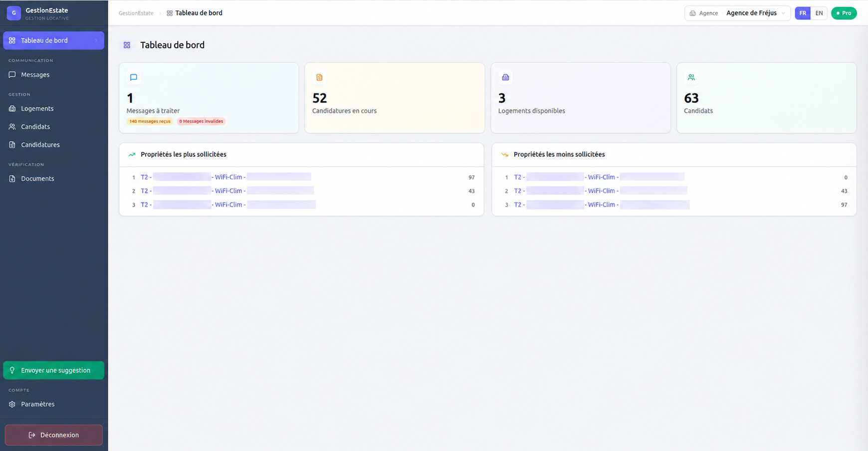868x451 pixels.
Task: Click GestionEstate breadcrumb link
Action: pos(136,13)
